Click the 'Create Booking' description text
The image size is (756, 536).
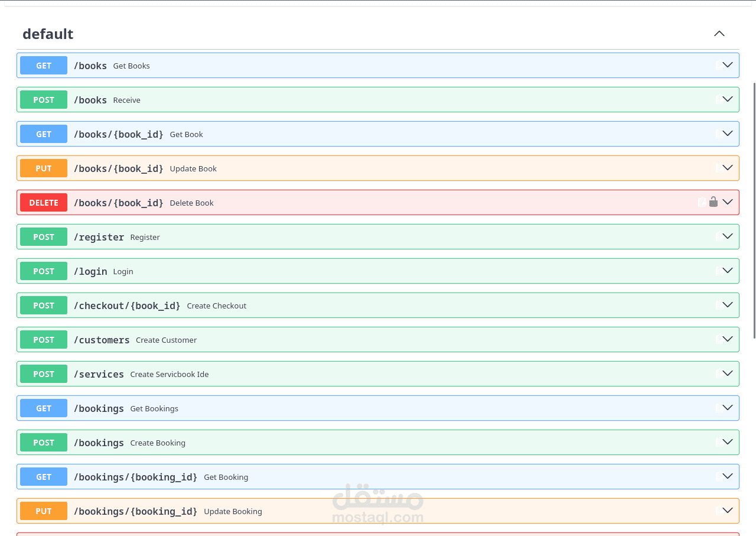click(x=158, y=443)
